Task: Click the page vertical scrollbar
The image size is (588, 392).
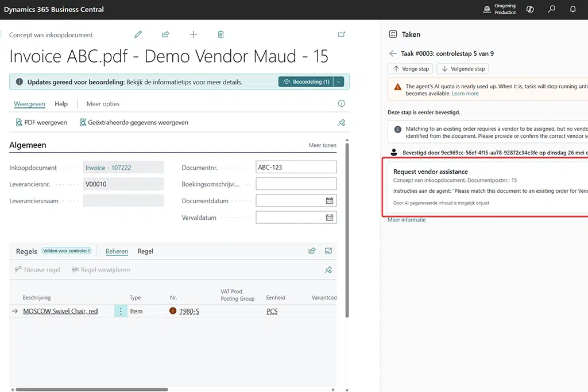Action: (x=347, y=230)
